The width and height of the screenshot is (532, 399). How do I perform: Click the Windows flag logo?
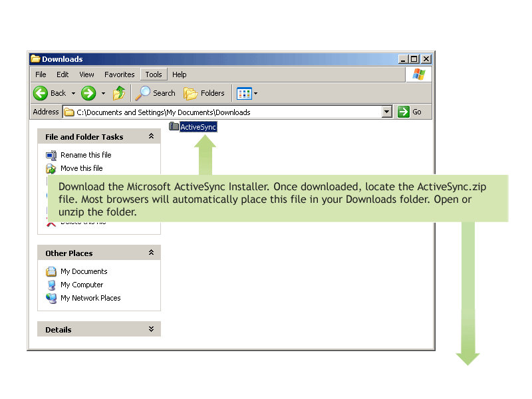[419, 74]
